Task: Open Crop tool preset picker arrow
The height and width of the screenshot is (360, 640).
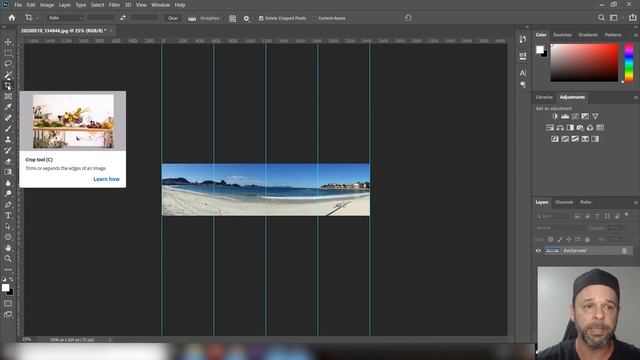Action: click(37, 18)
